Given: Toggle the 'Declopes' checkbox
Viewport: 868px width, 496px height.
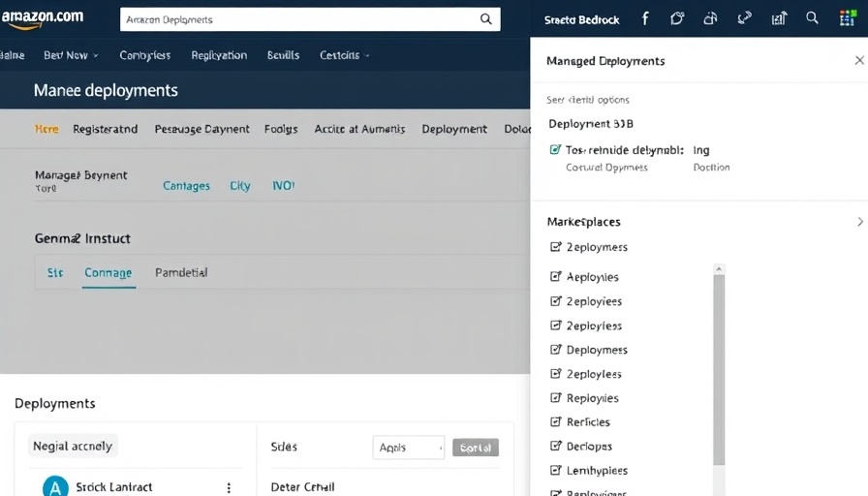Looking at the screenshot, I should click(x=555, y=446).
